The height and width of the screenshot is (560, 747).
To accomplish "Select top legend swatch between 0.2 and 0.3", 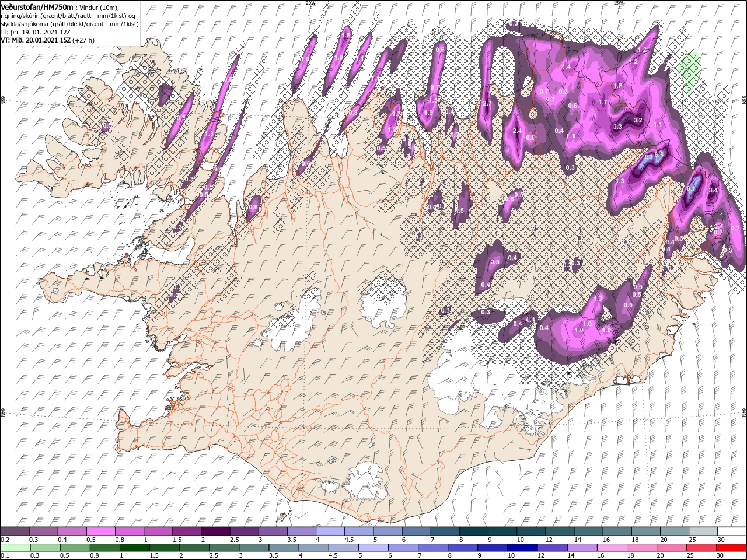I will (15, 531).
